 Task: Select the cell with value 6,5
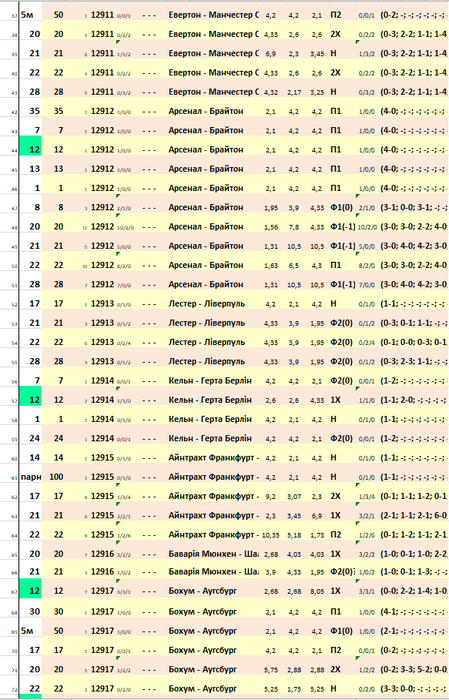[294, 265]
